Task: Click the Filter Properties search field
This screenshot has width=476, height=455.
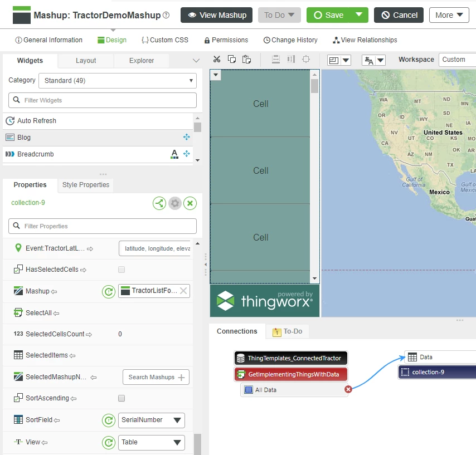Action: click(103, 226)
